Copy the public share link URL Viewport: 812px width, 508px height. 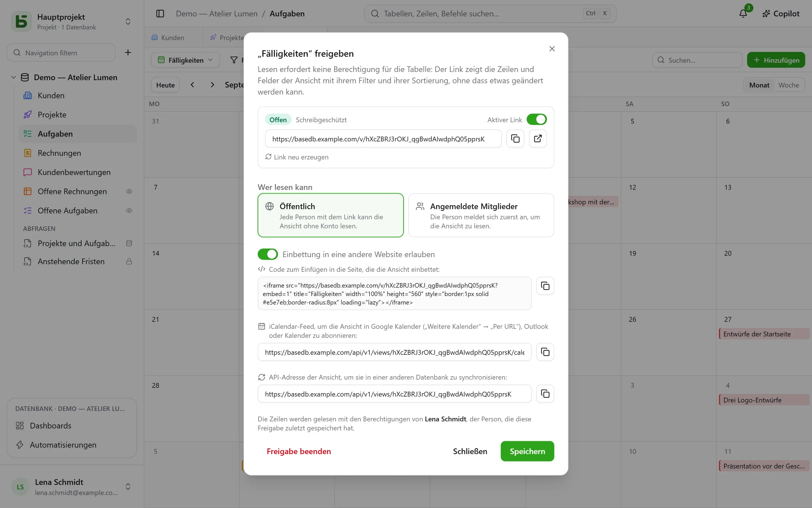[x=515, y=138]
